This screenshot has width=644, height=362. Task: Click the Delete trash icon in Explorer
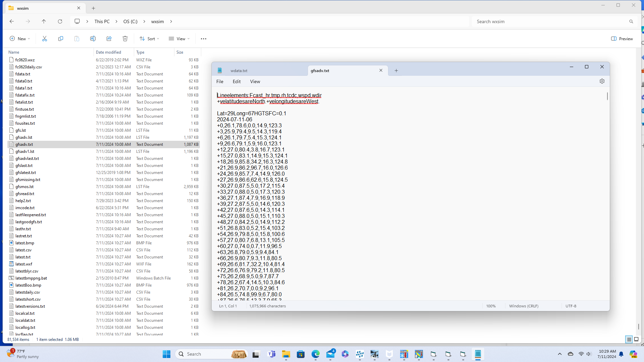pos(125,39)
